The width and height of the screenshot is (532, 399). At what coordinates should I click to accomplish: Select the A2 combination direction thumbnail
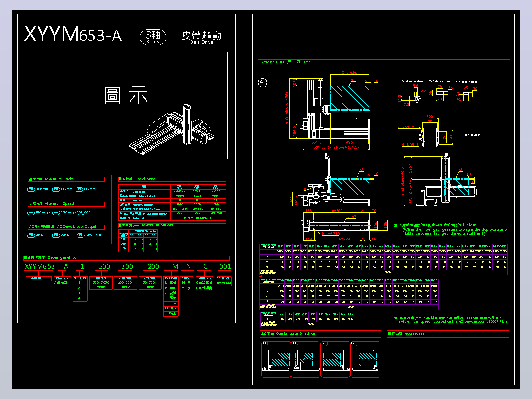[305, 359]
